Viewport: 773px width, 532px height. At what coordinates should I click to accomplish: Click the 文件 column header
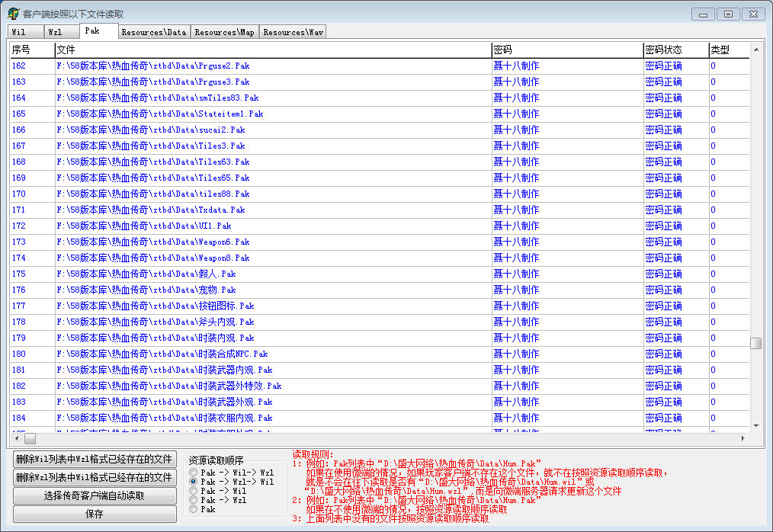(x=273, y=50)
